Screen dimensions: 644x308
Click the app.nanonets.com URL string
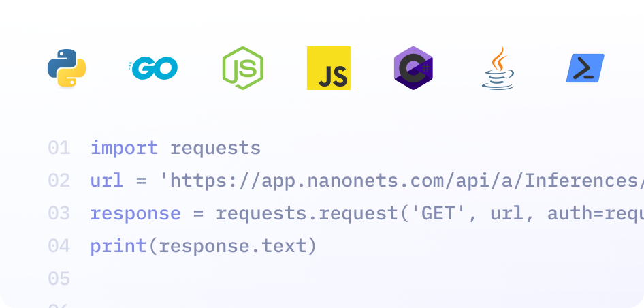coord(402,181)
